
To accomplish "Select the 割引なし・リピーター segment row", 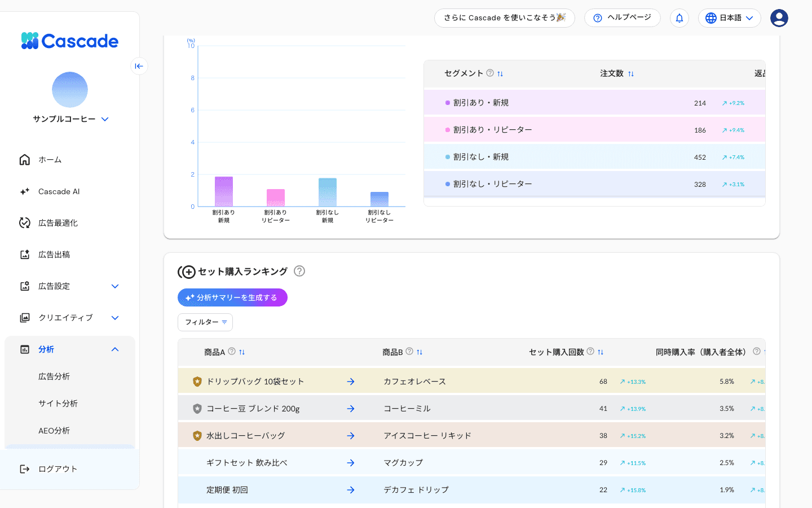I will pyautogui.click(x=594, y=184).
